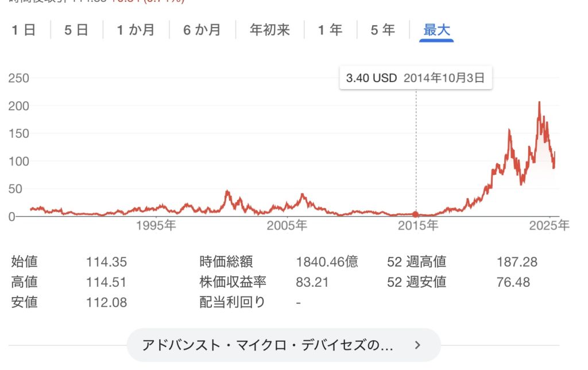Show the 1年 chart range

[330, 30]
